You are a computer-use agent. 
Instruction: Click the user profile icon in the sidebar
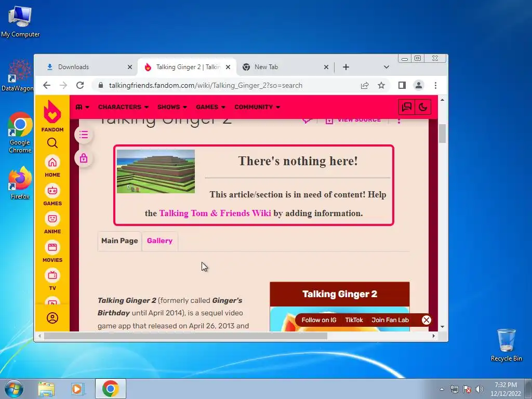click(52, 318)
